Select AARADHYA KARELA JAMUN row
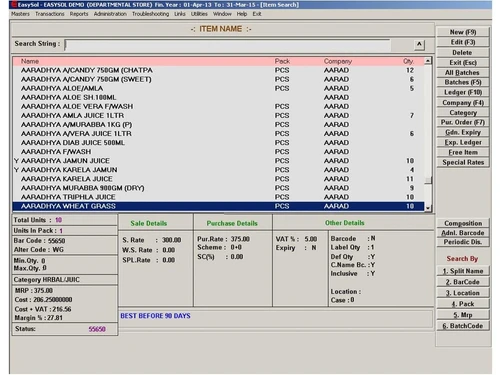This screenshot has width=500, height=375. point(218,170)
